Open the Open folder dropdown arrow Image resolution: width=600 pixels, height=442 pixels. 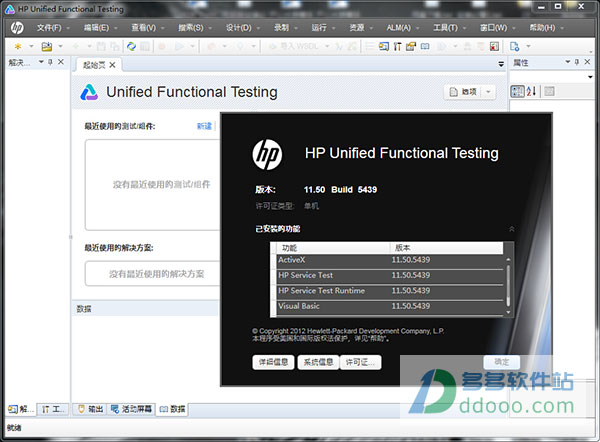(x=60, y=47)
